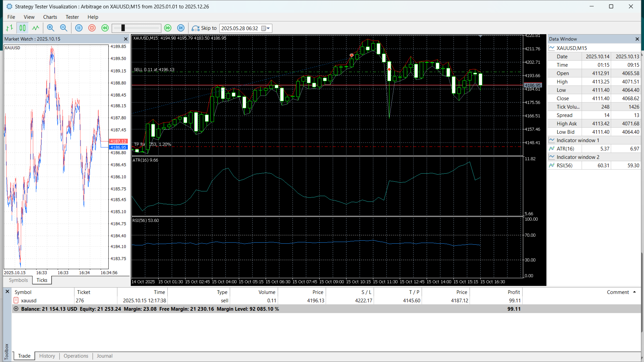Step forward one tick

pos(181,28)
